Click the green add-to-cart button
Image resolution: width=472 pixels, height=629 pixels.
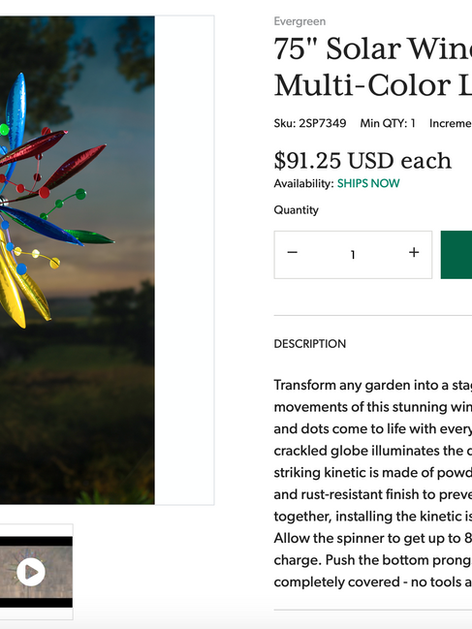tap(456, 255)
